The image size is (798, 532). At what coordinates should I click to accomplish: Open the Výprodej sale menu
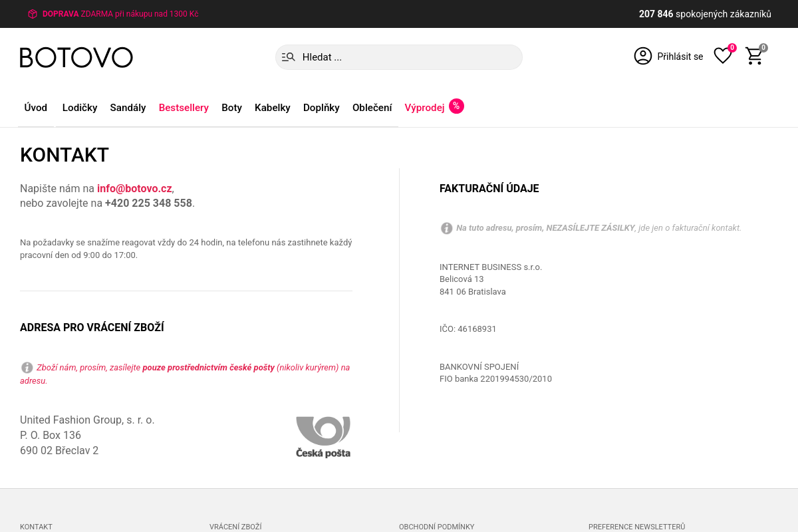[424, 108]
